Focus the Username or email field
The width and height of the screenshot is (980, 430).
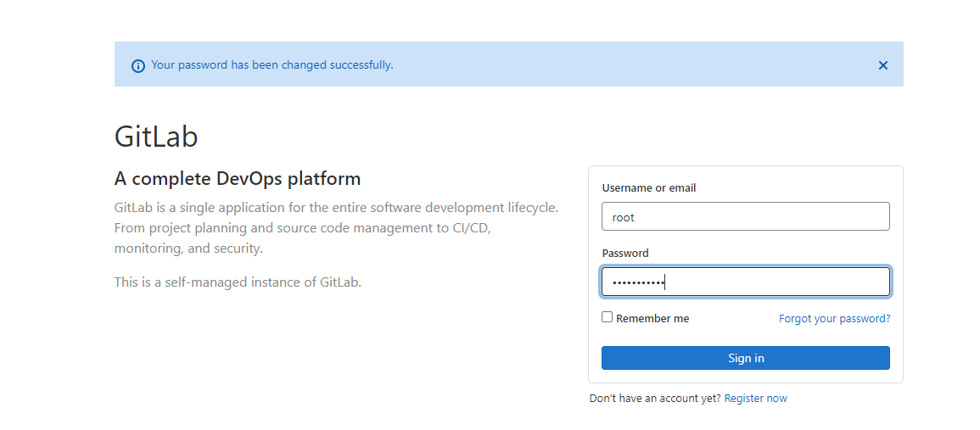745,216
